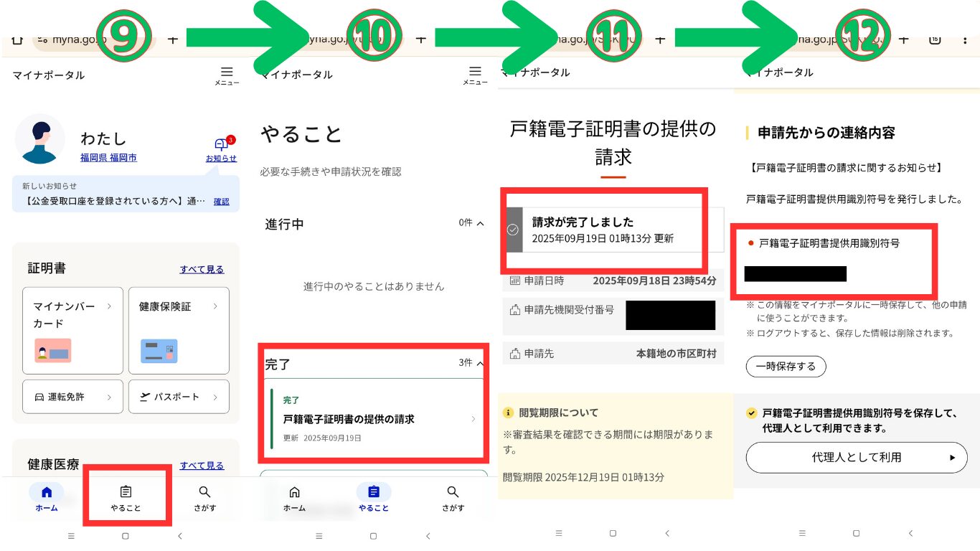980x551 pixels.
Task: Open hamburger メニュー on the わたし home screen
Action: click(x=227, y=75)
